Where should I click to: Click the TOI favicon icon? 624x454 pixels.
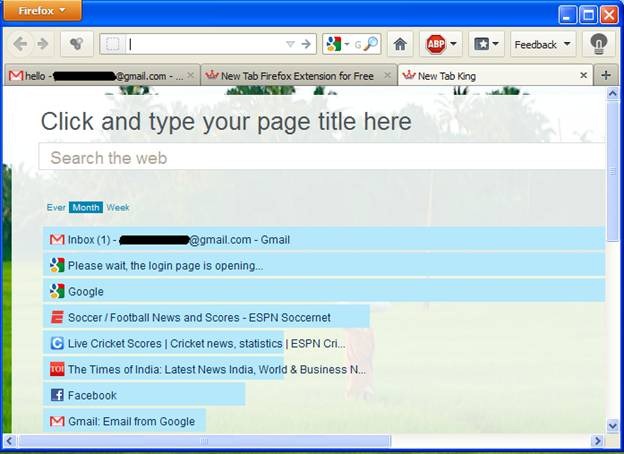coord(57,369)
